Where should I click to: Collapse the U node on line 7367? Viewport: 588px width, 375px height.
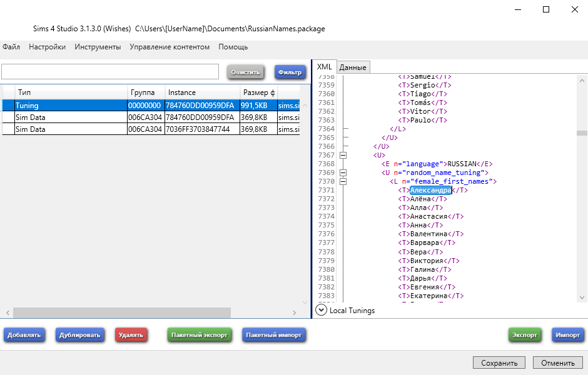[x=343, y=155]
